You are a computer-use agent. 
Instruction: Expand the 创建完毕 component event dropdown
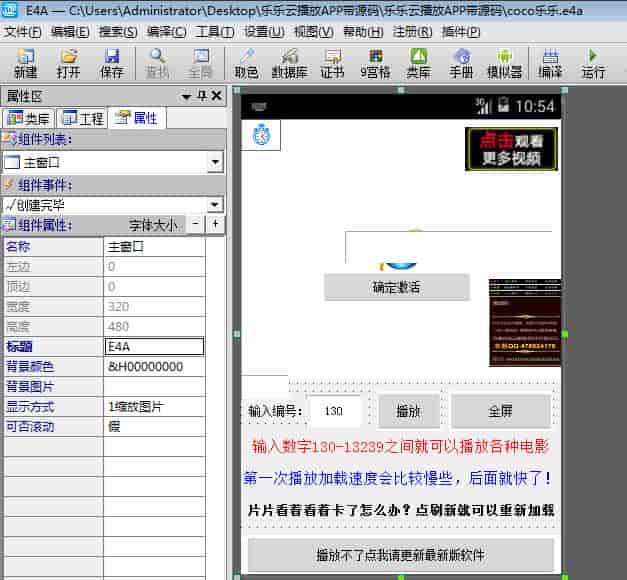tap(215, 205)
